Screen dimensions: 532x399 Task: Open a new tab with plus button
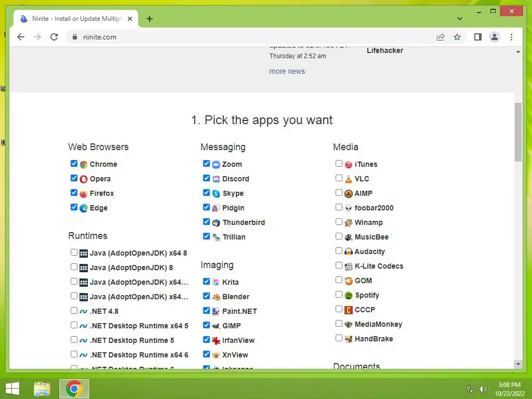[150, 19]
